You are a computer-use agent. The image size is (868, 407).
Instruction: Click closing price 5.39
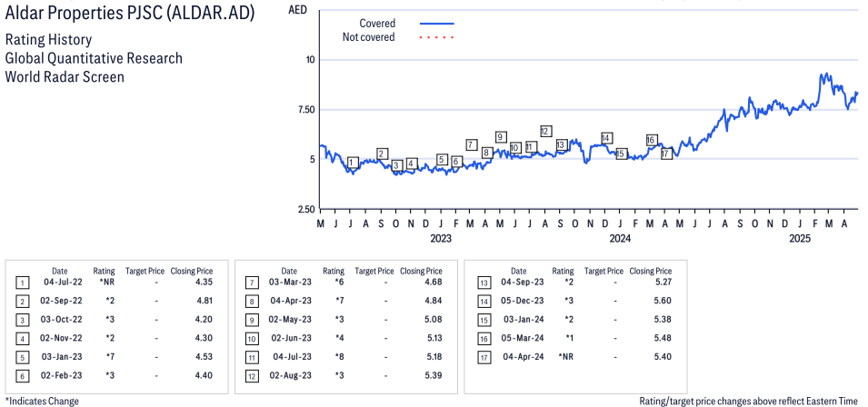[x=434, y=375]
